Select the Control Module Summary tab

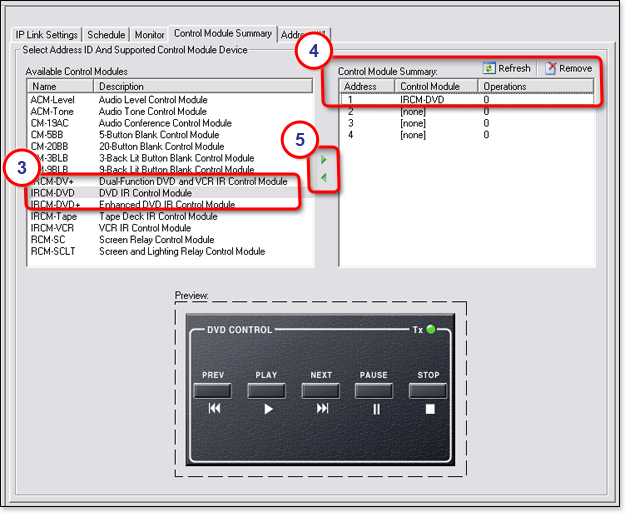tap(222, 34)
